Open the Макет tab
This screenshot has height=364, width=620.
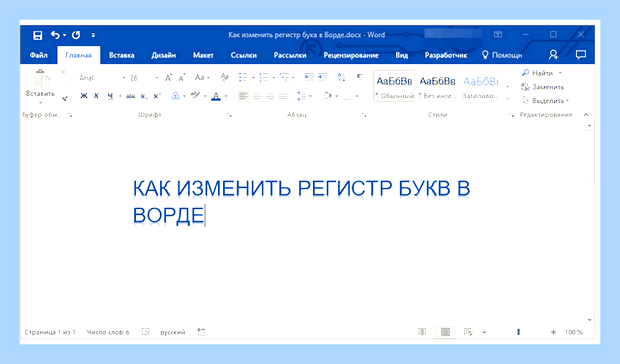point(203,55)
